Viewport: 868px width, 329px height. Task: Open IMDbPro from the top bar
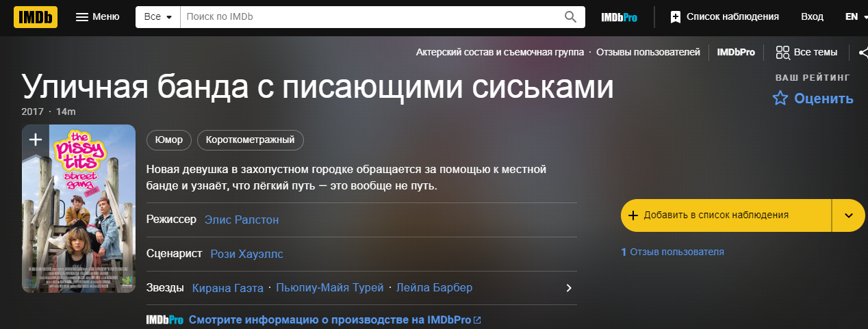tap(619, 16)
